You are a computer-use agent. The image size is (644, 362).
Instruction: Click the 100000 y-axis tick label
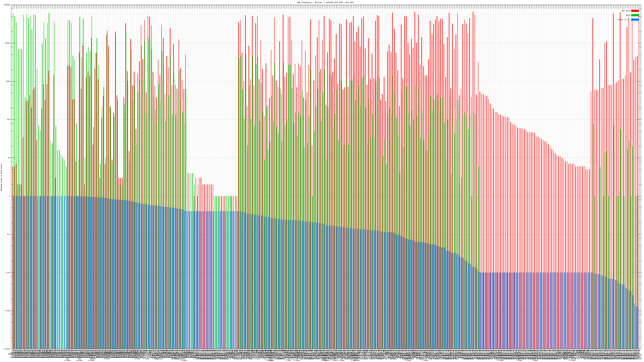pyautogui.click(x=7, y=5)
